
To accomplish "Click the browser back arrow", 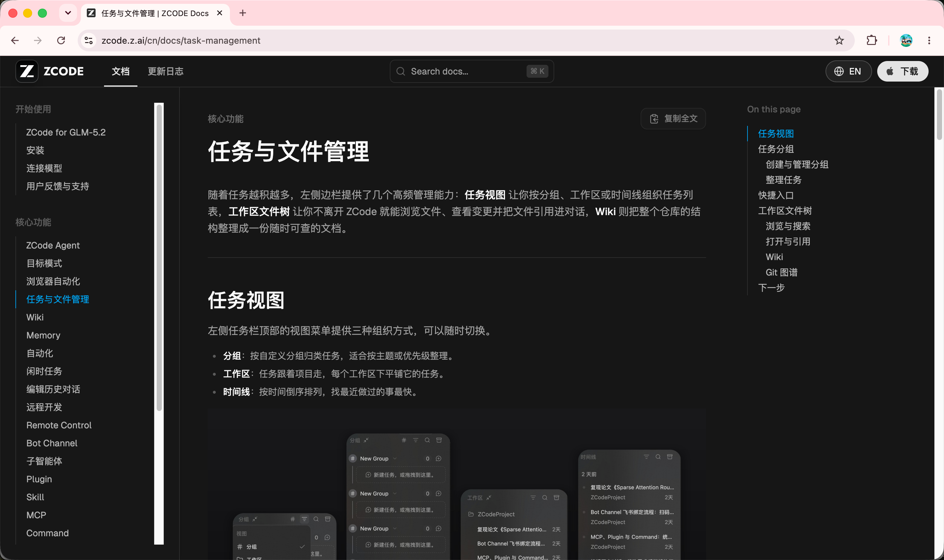I will [15, 40].
